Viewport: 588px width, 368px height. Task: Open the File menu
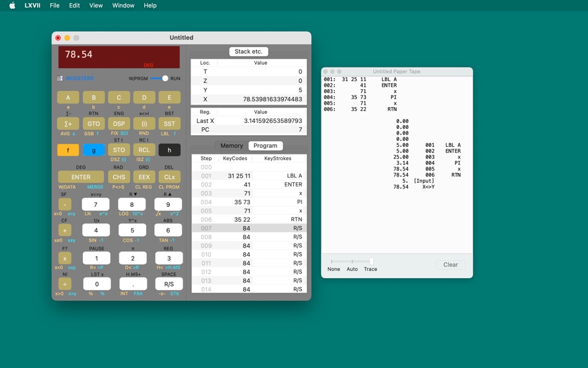[x=54, y=5]
